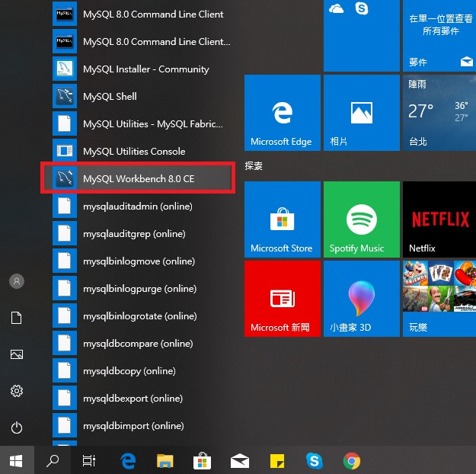Open the user account menu in sidebar
Screen dimensions: 476x474
(x=17, y=281)
